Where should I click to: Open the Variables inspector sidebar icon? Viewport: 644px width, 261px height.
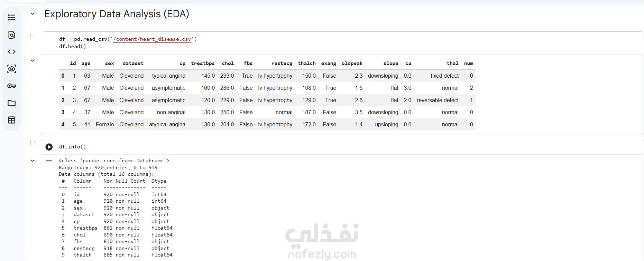click(x=11, y=69)
